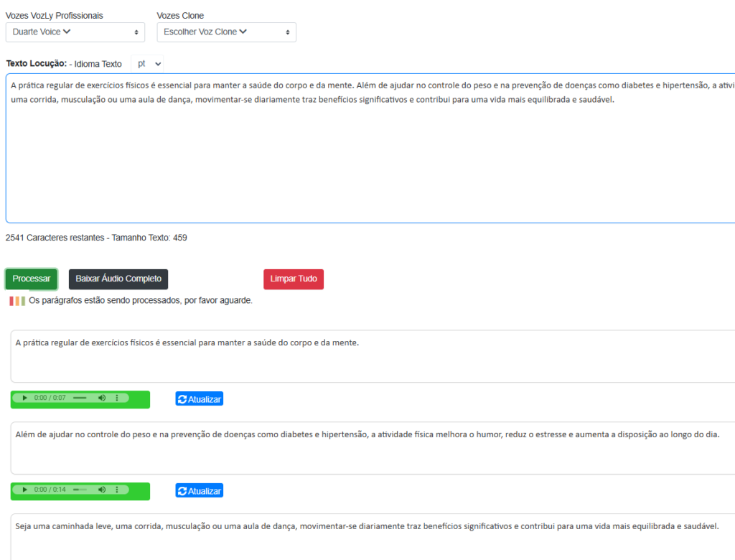Open more options on 0:07 audio player
Image resolution: width=735 pixels, height=560 pixels.
(x=117, y=398)
